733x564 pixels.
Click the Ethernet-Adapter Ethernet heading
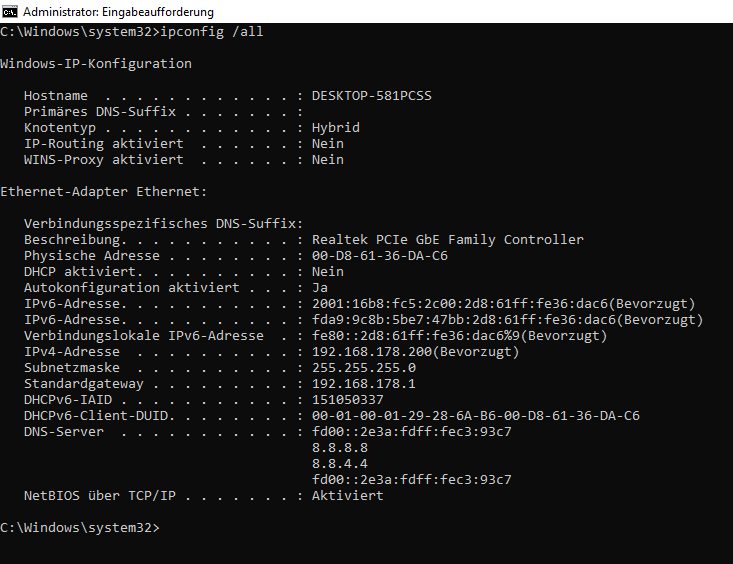pos(103,192)
